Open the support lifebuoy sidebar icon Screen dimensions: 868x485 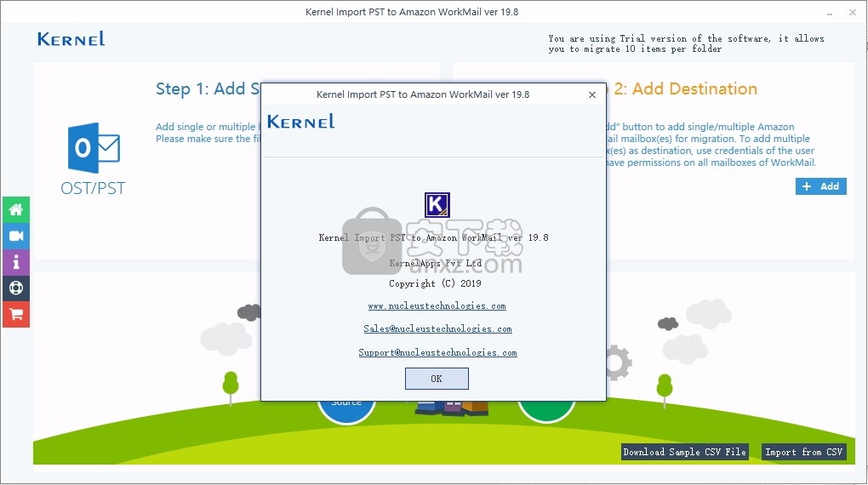pyautogui.click(x=16, y=288)
